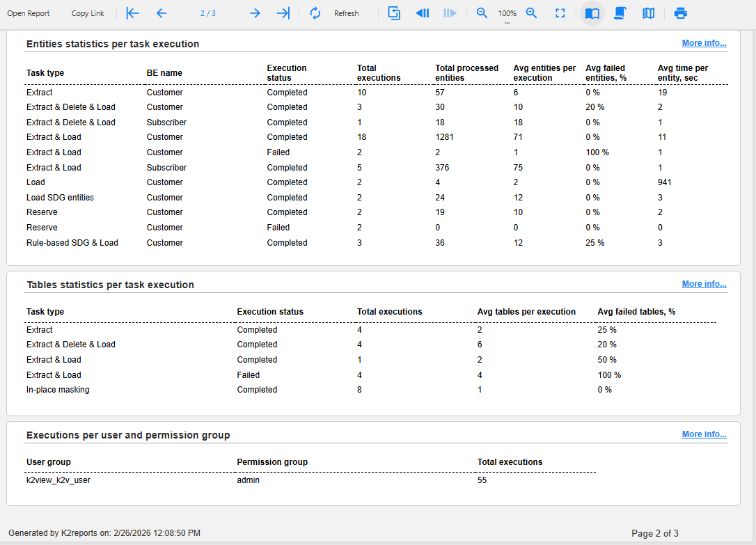Screen dimensions: 756x545
Task: Switch to galley view mode
Action: [x=649, y=13]
